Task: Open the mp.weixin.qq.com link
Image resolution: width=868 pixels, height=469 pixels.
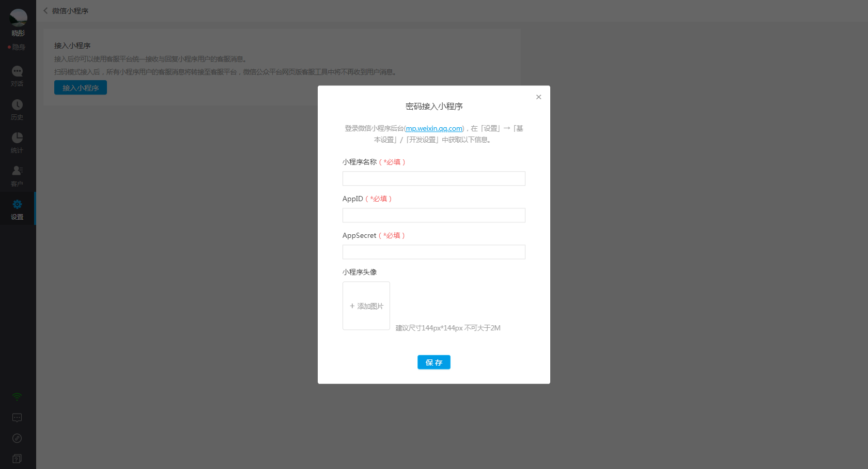Action: point(433,128)
